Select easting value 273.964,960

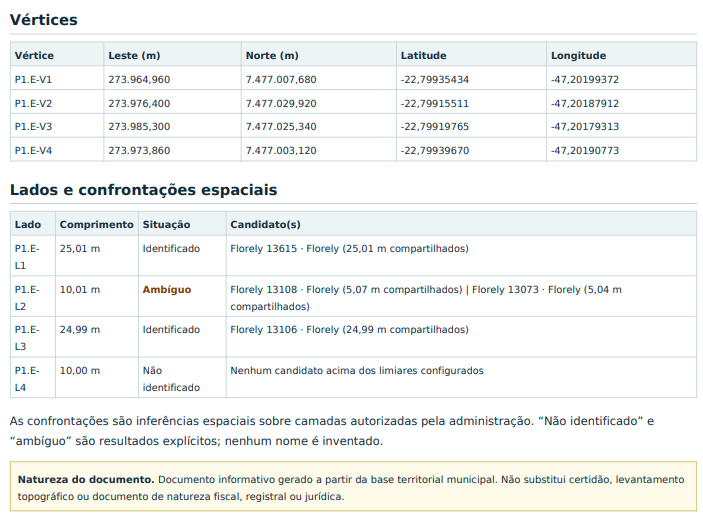[139, 79]
